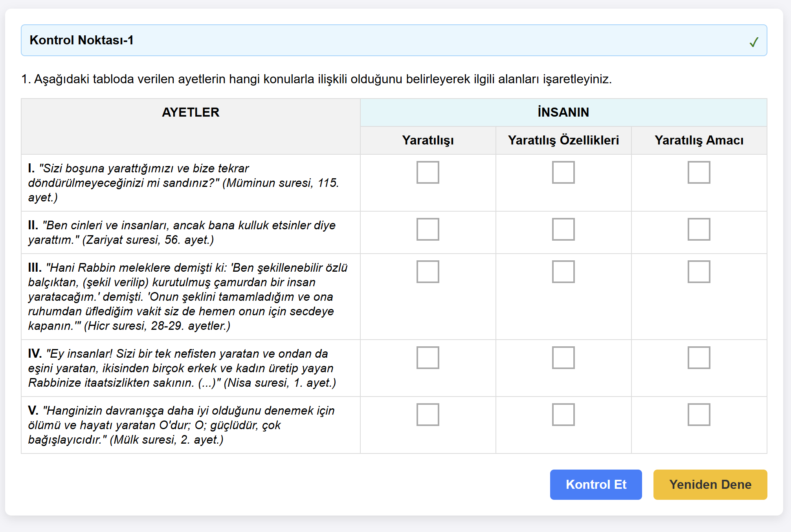The height and width of the screenshot is (532, 791).
Task: Click the Yaratılışı column header
Action: pos(428,140)
